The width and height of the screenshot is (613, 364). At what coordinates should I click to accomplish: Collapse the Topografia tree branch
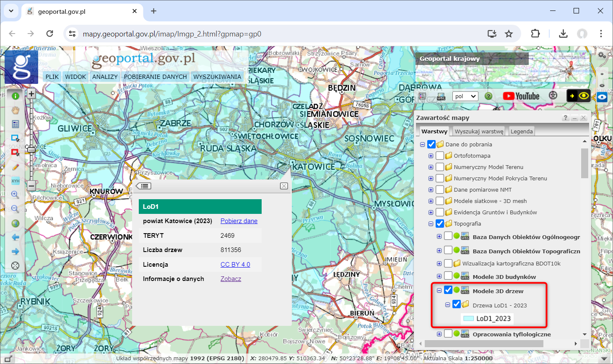pyautogui.click(x=430, y=224)
